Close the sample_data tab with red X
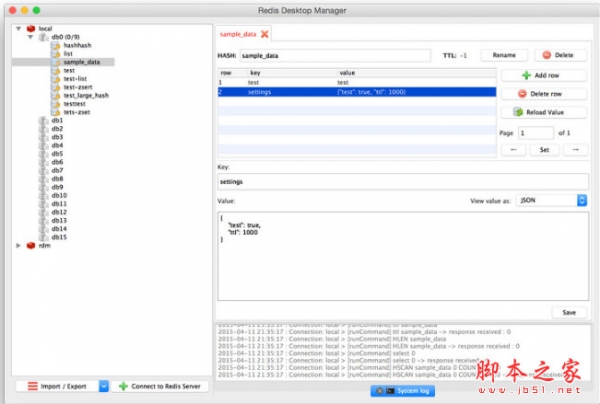Screen dimensions: 600x404 tap(264, 34)
